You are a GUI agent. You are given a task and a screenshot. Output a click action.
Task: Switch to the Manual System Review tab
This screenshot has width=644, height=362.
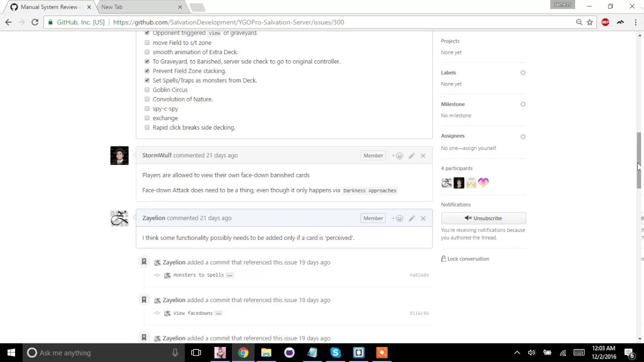49,7
